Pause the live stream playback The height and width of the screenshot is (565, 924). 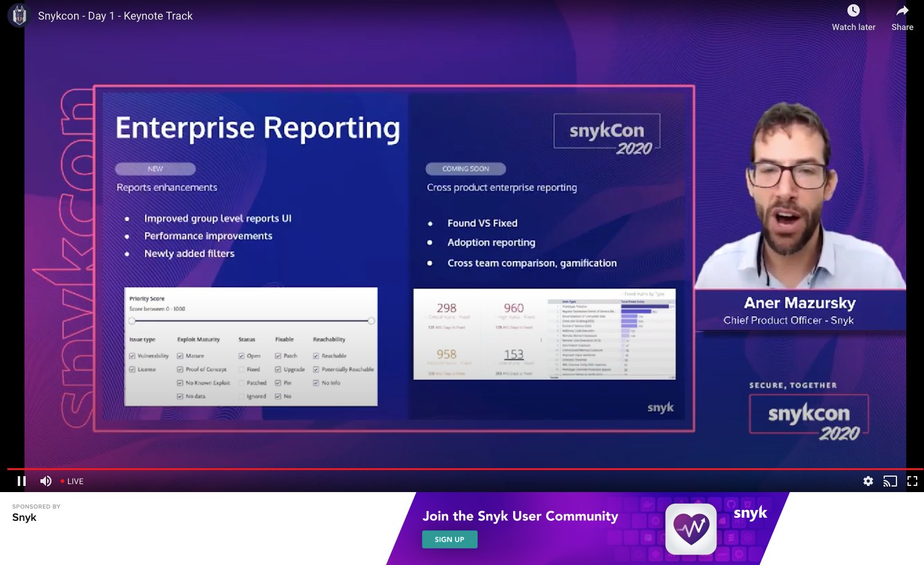(21, 481)
